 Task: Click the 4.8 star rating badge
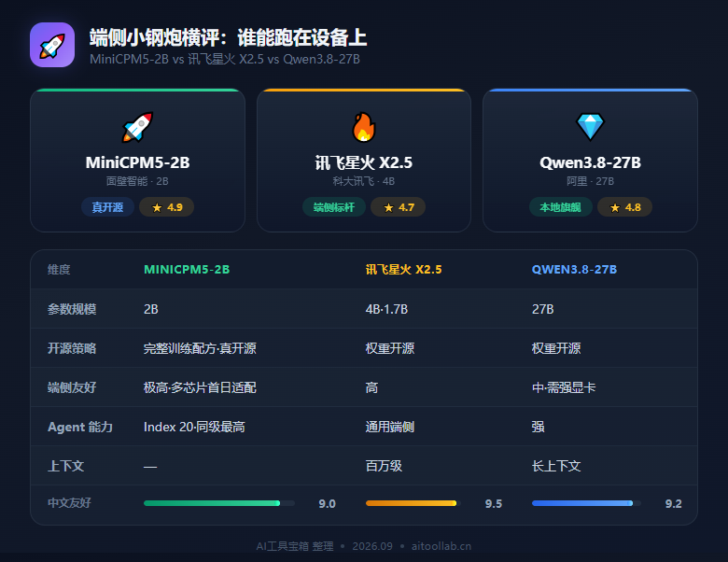pyautogui.click(x=624, y=207)
